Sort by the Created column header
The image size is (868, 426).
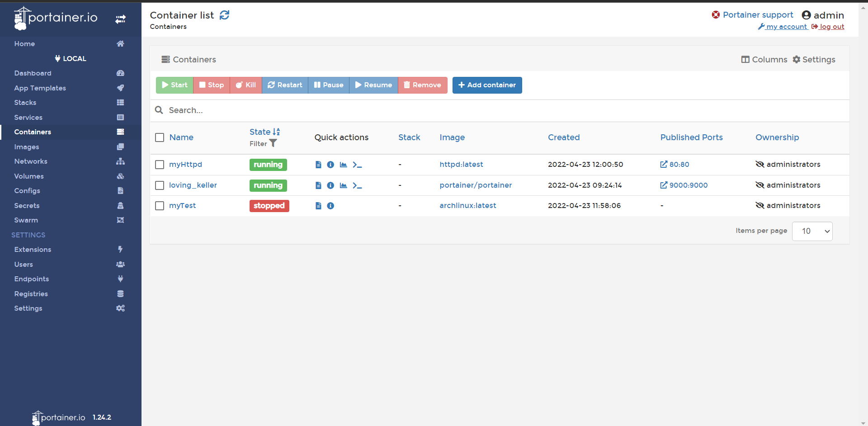pos(564,137)
